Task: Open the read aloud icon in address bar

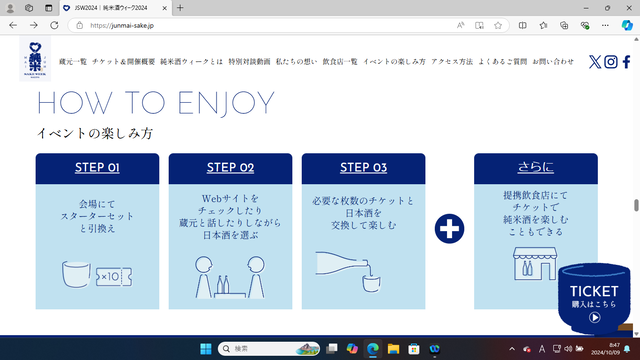Action: 460,25
